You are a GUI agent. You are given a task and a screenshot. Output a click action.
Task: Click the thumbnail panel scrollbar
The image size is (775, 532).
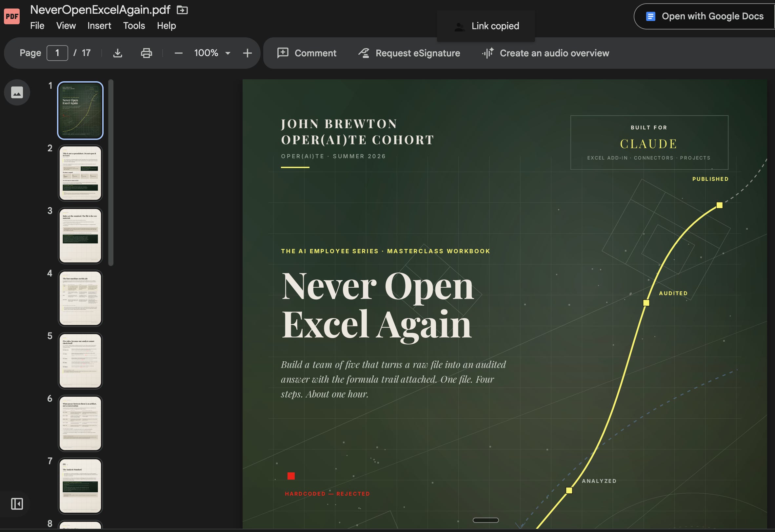pyautogui.click(x=111, y=173)
